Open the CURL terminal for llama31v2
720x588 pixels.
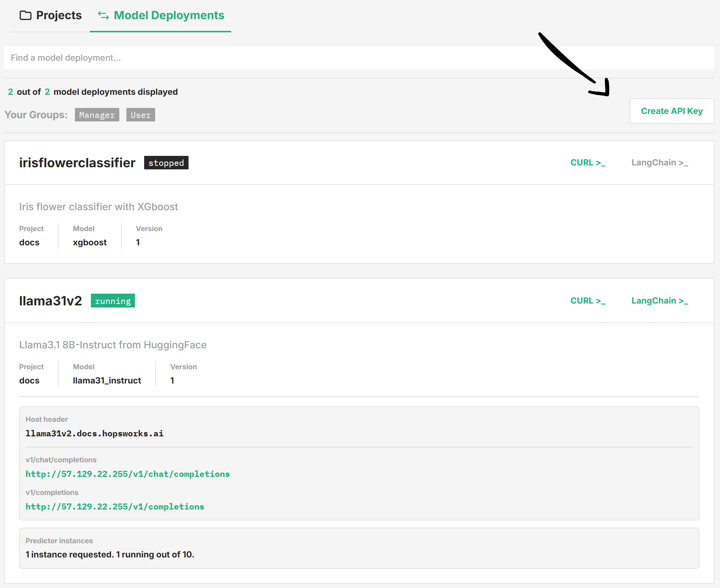click(588, 300)
